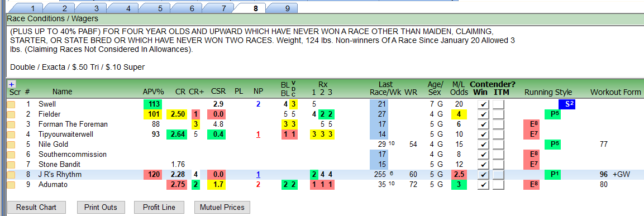This screenshot has height=216, width=644.
Task: Select race tab 9
Action: [x=287, y=8]
